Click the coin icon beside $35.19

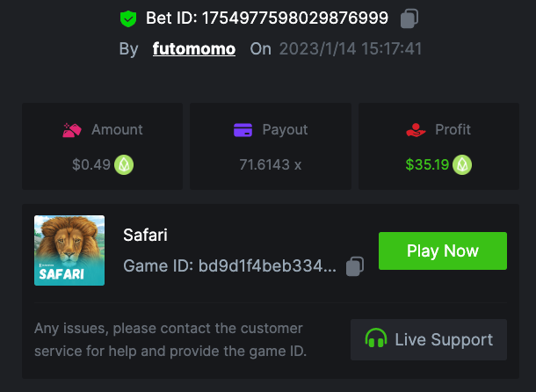462,164
